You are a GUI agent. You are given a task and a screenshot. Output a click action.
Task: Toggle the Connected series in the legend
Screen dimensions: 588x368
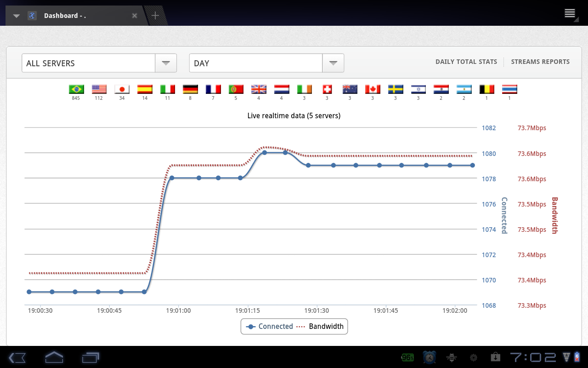(274, 326)
